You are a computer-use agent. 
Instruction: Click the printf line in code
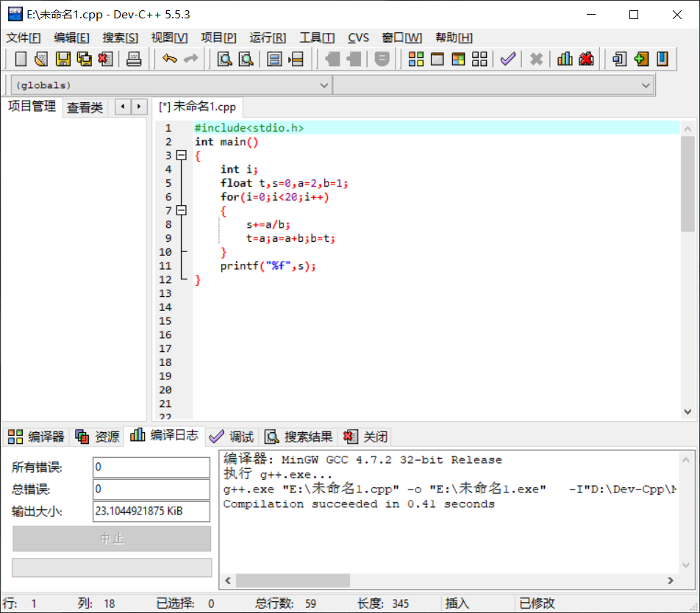tap(268, 266)
